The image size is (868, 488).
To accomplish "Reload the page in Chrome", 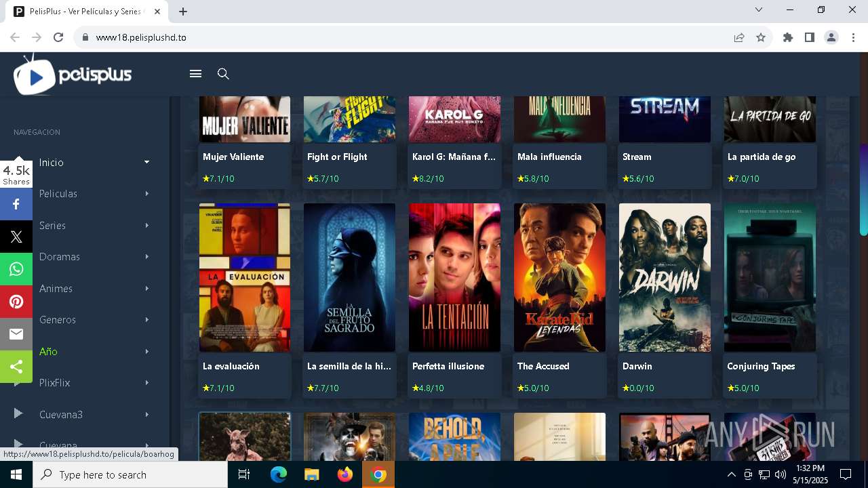I will tap(58, 37).
